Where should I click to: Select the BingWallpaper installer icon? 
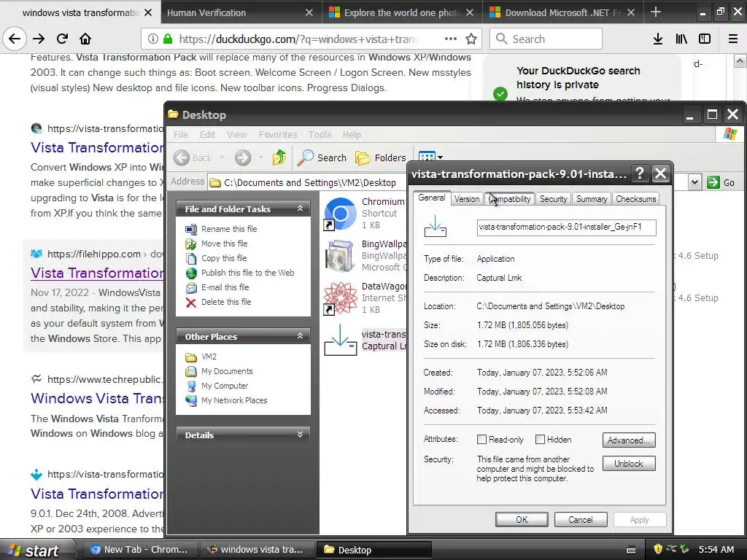340,256
